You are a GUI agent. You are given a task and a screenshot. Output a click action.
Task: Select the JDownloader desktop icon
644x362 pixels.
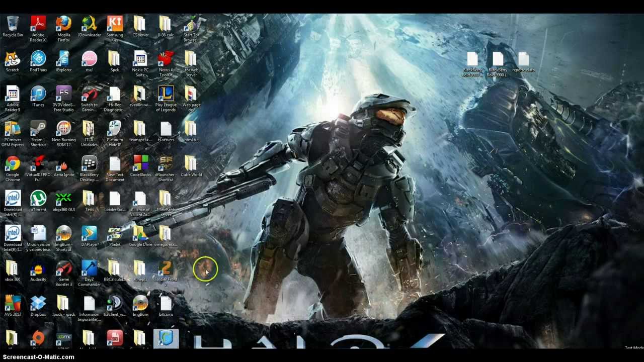click(x=90, y=27)
